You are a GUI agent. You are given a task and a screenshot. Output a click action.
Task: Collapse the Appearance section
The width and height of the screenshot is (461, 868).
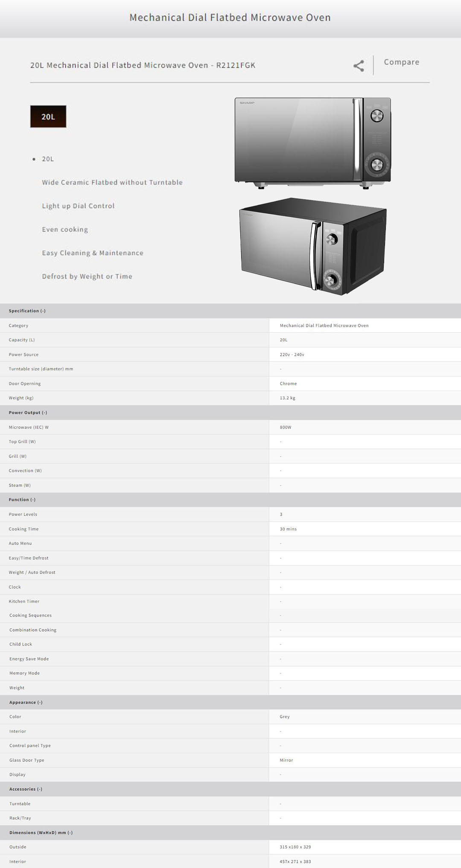tap(26, 702)
